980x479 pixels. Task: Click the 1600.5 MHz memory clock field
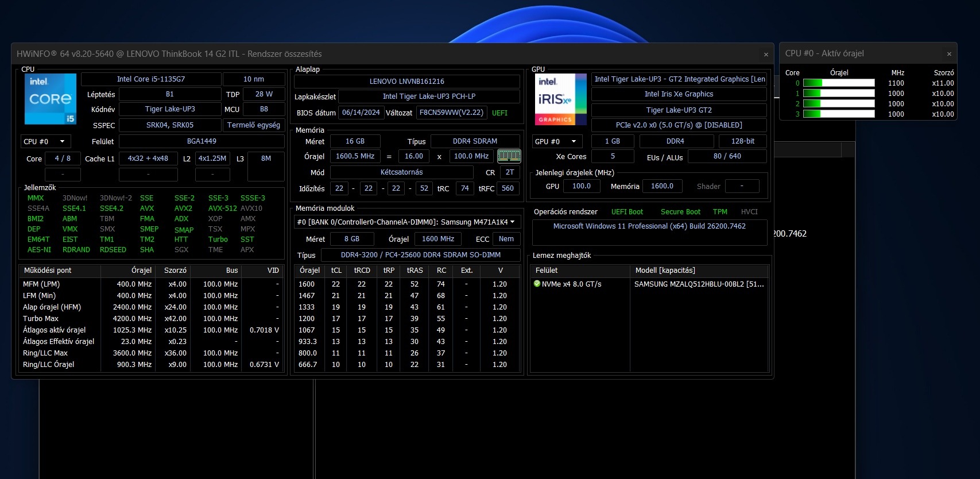coord(355,156)
